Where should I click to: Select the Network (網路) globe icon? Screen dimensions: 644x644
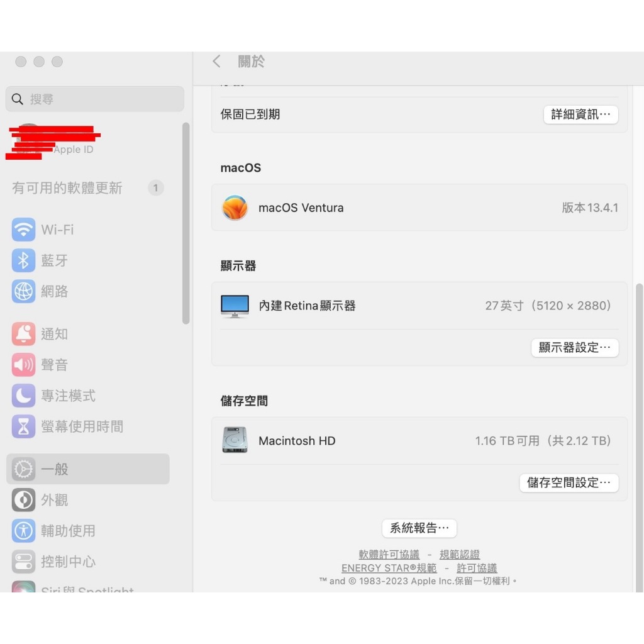click(x=23, y=291)
